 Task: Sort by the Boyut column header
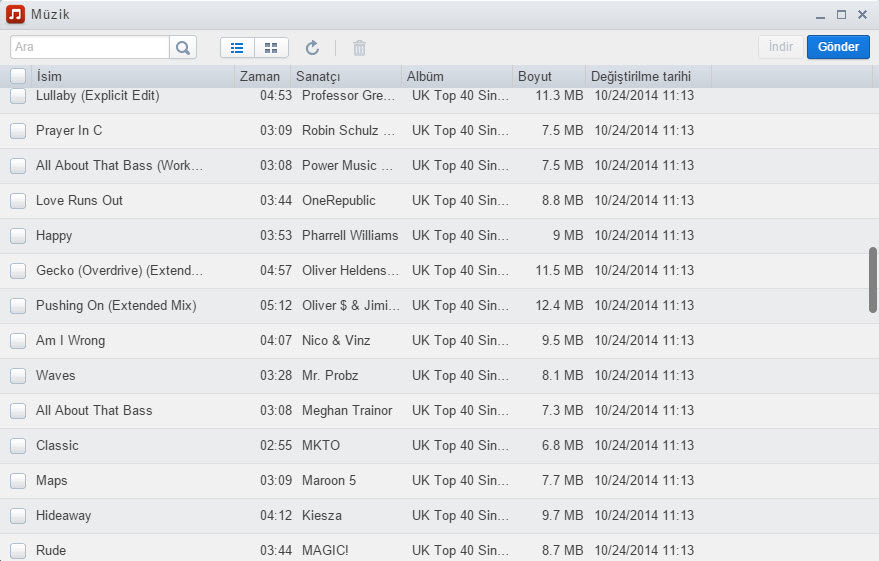click(547, 76)
